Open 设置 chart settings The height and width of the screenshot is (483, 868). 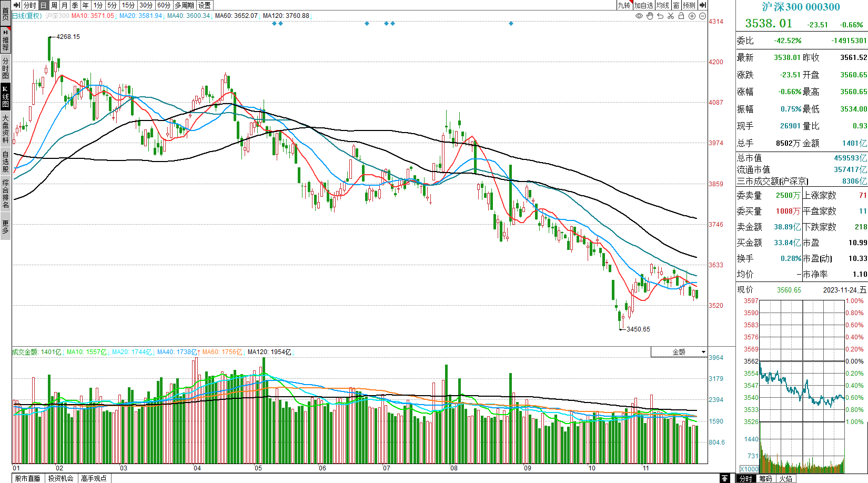(x=205, y=5)
